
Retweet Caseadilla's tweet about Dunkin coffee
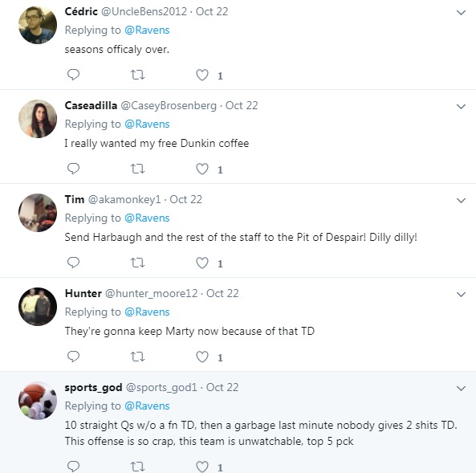137,169
